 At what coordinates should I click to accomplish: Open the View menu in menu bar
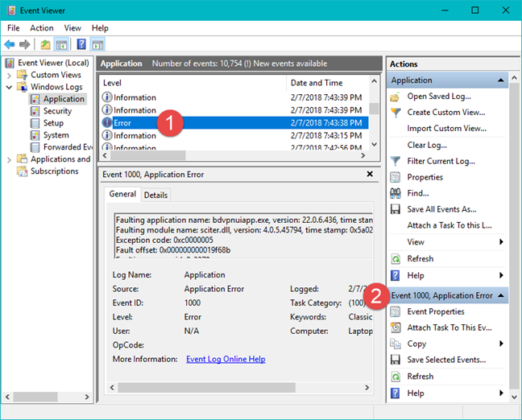click(x=72, y=28)
